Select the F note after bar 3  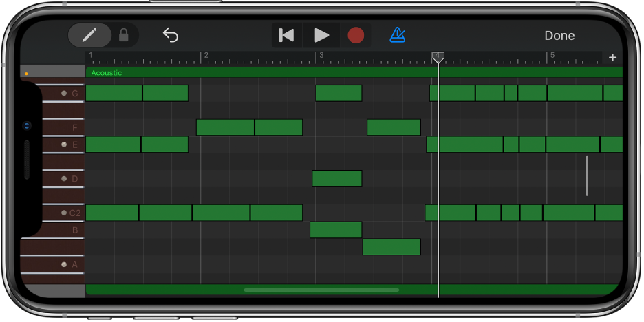pyautogui.click(x=394, y=127)
